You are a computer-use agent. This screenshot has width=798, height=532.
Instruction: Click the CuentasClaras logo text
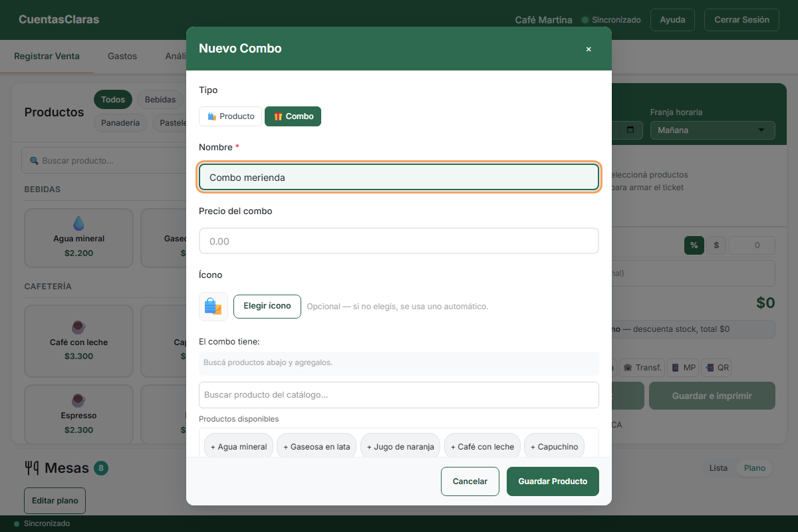(59, 20)
